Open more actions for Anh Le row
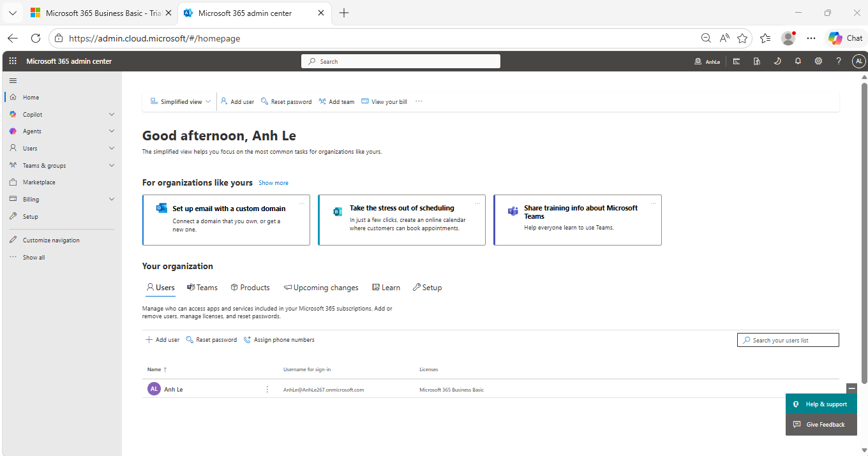The width and height of the screenshot is (868, 456). pyautogui.click(x=267, y=389)
